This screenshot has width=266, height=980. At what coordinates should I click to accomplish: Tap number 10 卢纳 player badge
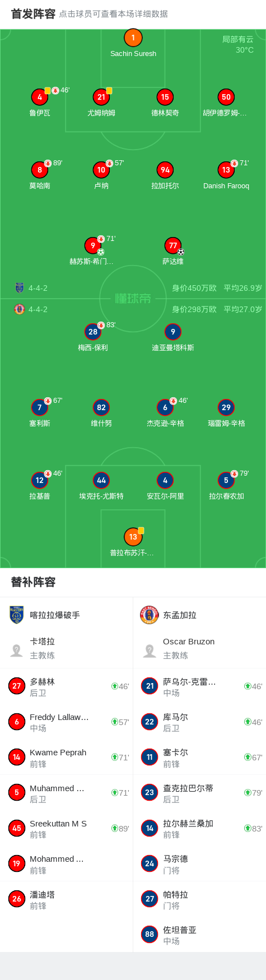pyautogui.click(x=101, y=170)
